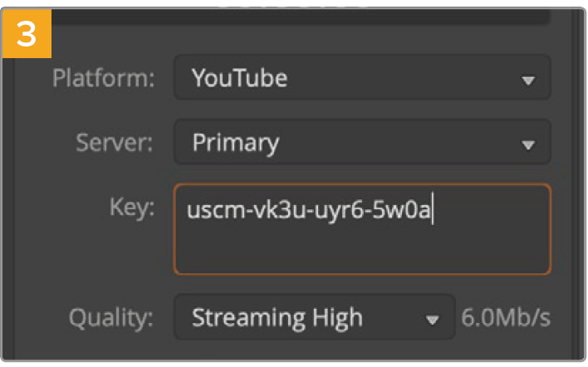Click the stream key text uscm-vk3u-uyr6-5w0a
This screenshot has width=588, height=367.
(308, 209)
